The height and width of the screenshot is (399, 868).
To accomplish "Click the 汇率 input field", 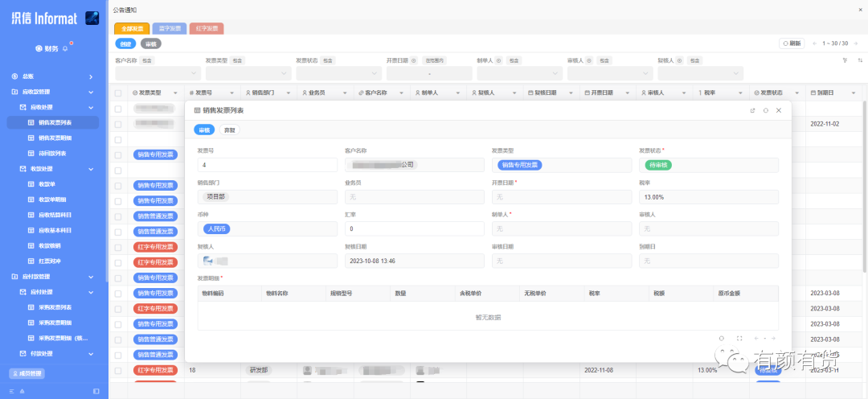I will point(415,229).
